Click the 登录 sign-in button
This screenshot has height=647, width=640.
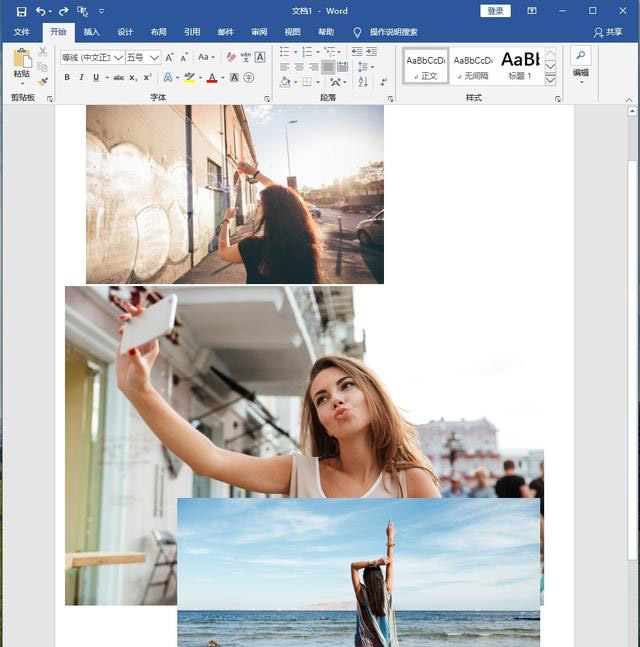click(495, 11)
